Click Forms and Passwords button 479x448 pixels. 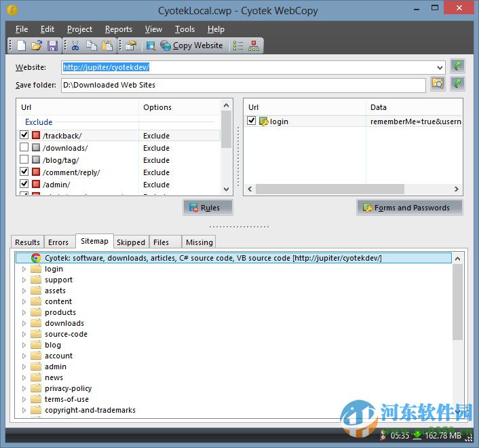click(x=410, y=208)
